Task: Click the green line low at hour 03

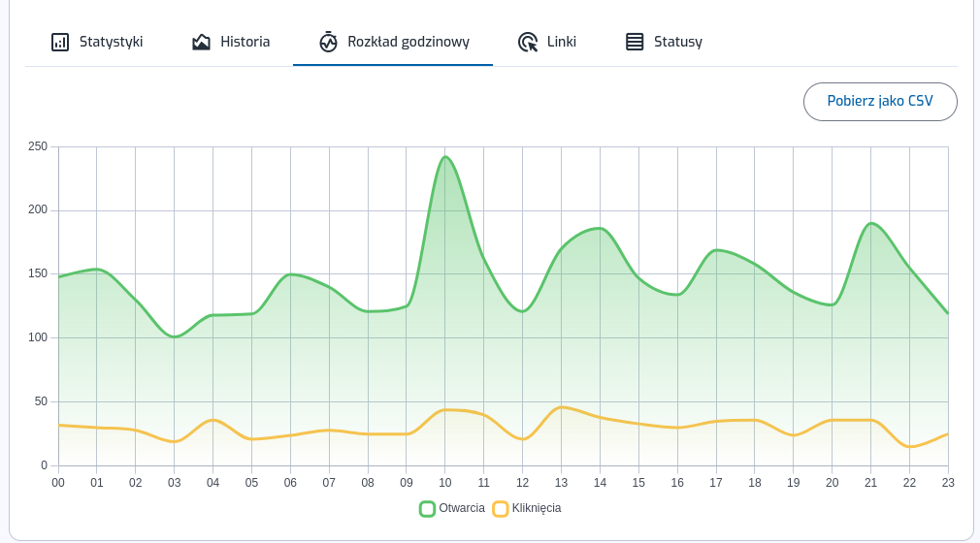Action: [x=175, y=336]
